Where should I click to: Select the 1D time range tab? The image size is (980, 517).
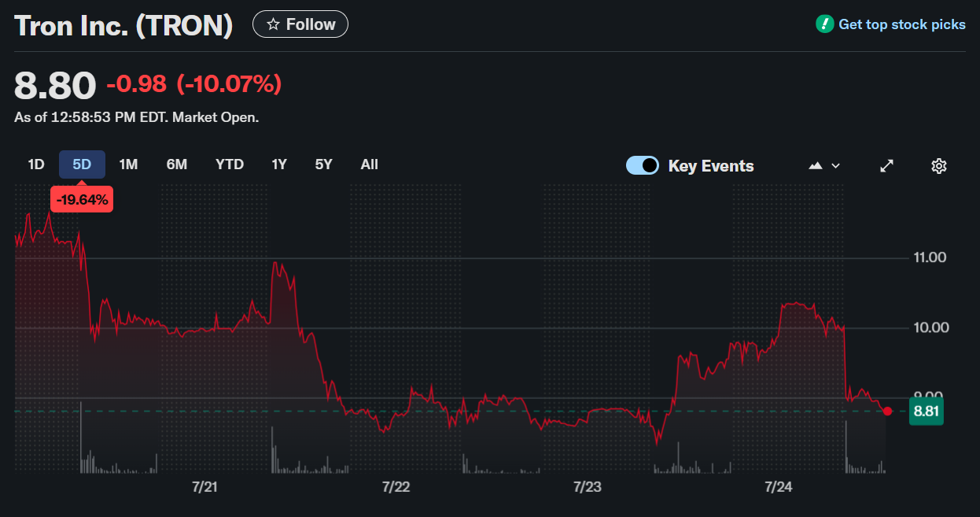pyautogui.click(x=36, y=164)
